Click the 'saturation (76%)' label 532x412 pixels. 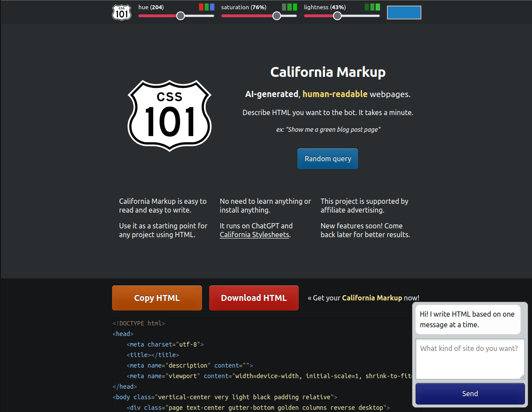pos(243,7)
